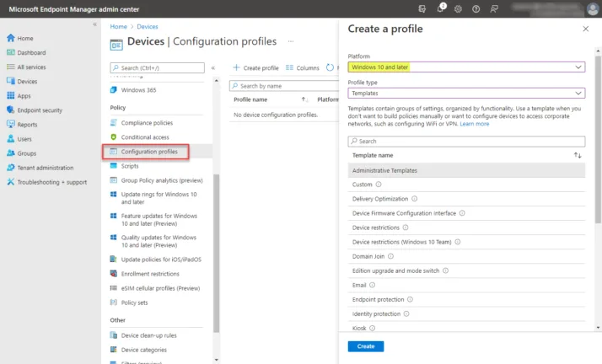The width and height of the screenshot is (602, 364).
Task: Open the feedback icon in header
Action: (494, 8)
